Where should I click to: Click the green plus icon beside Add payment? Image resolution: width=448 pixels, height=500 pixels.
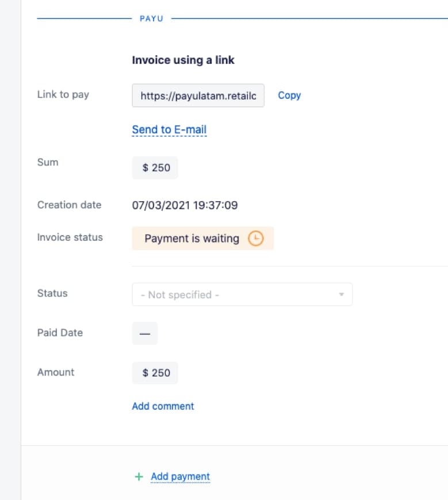(x=139, y=476)
